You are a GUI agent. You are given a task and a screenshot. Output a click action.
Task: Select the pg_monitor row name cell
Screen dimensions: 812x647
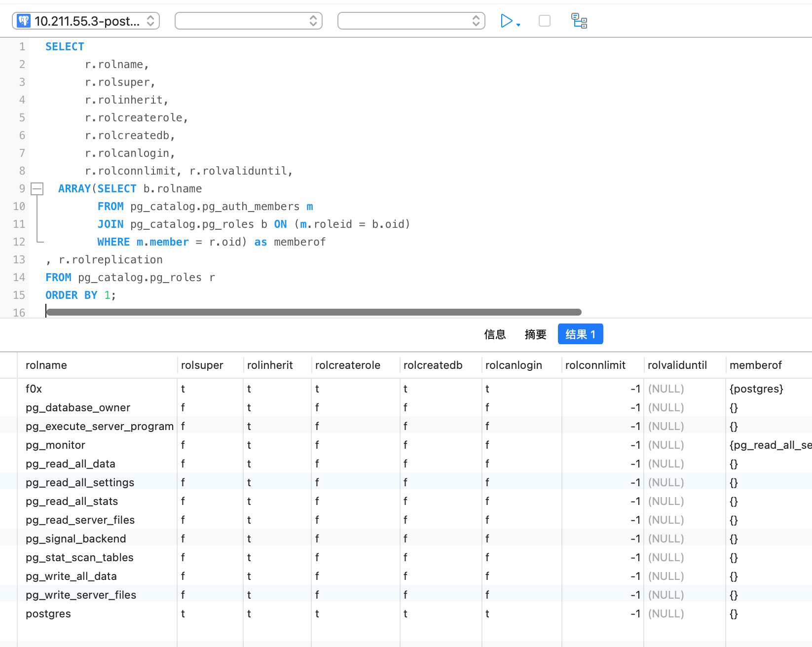point(55,445)
